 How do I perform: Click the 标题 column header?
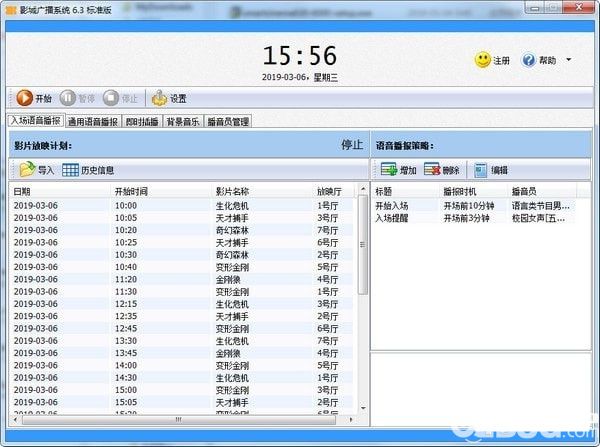click(406, 191)
